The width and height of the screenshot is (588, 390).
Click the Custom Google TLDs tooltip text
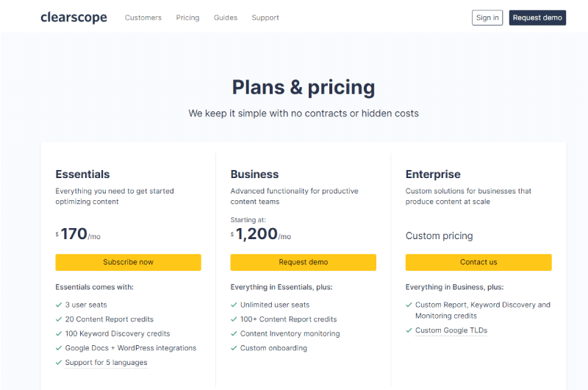tap(451, 330)
